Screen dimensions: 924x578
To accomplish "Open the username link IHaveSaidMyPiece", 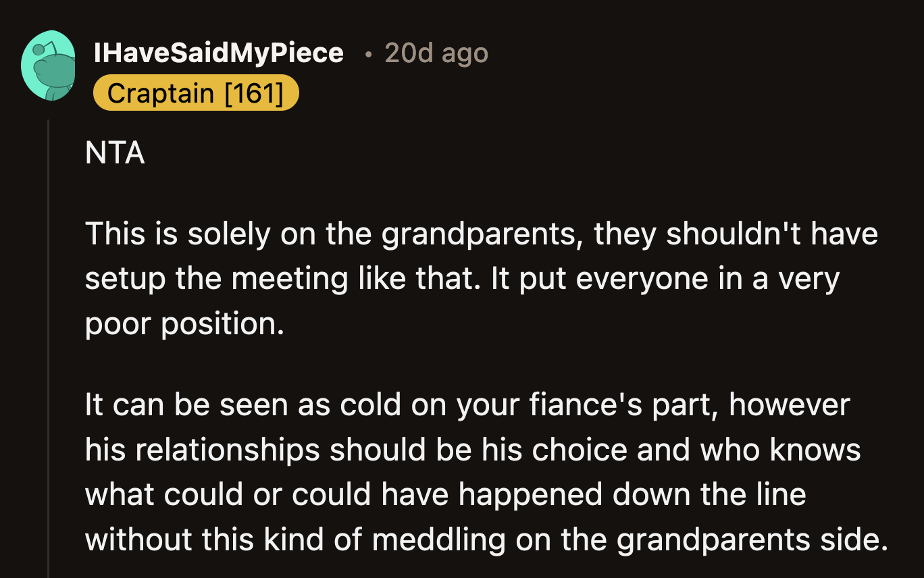I will 220,53.
